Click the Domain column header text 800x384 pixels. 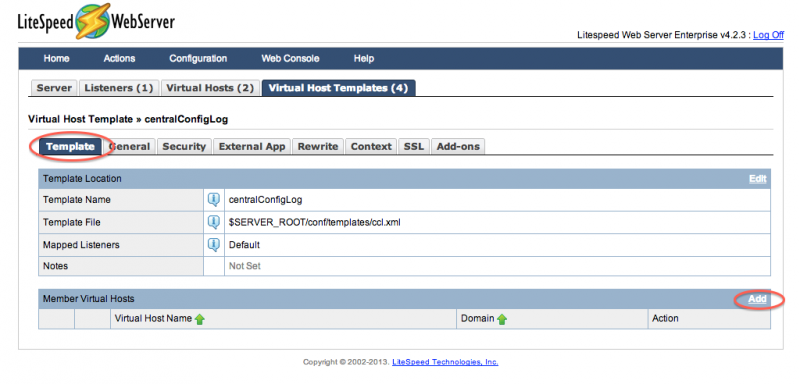[x=478, y=318]
